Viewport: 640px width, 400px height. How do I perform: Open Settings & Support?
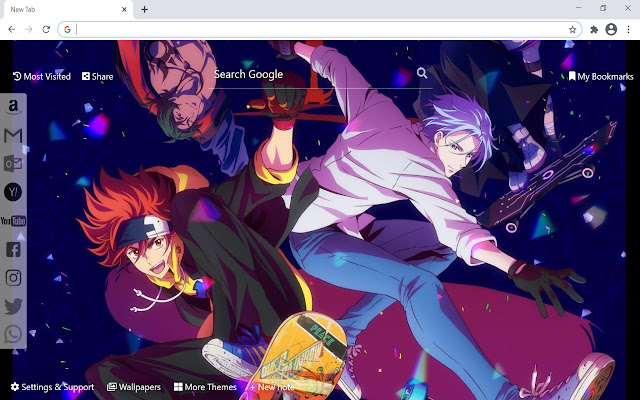pyautogui.click(x=52, y=387)
